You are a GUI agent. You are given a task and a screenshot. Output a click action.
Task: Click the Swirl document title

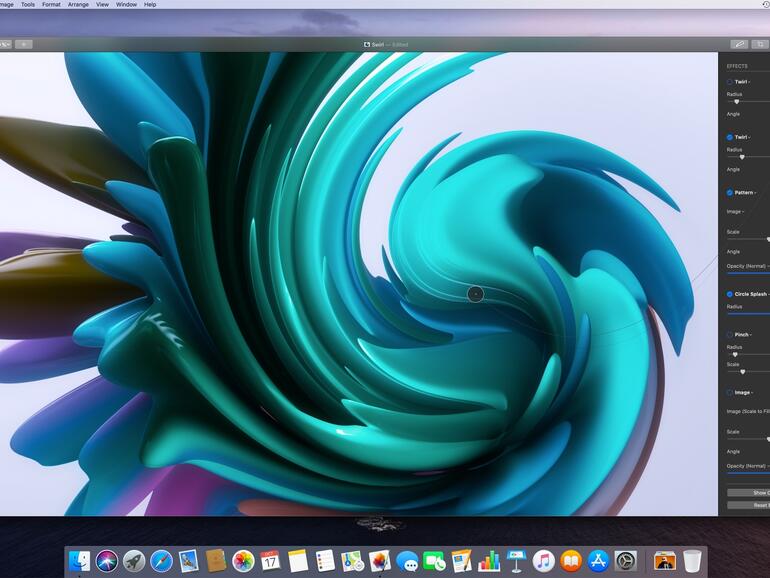click(377, 45)
